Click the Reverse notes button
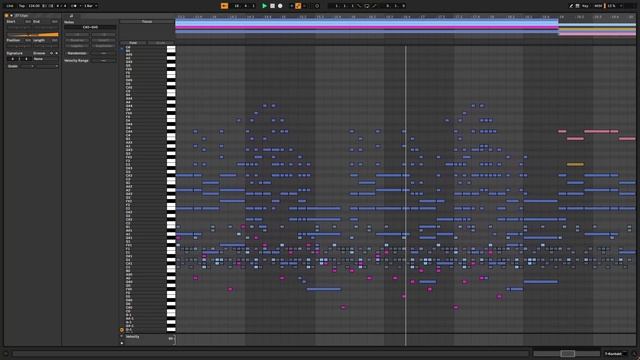This screenshot has height=360, width=640. pos(77,40)
